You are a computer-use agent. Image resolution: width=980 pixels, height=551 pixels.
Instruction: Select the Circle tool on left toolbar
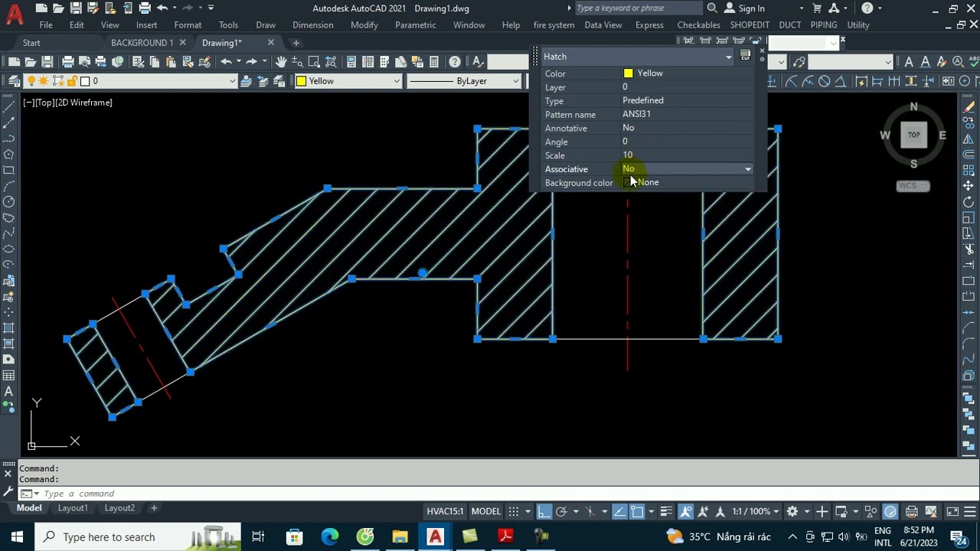8,202
